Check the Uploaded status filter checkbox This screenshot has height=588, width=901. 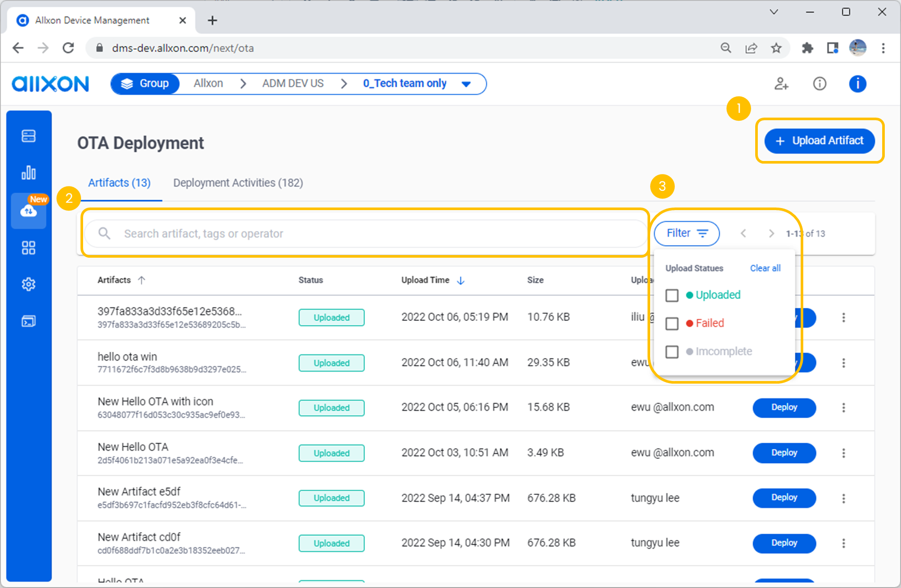[672, 295]
